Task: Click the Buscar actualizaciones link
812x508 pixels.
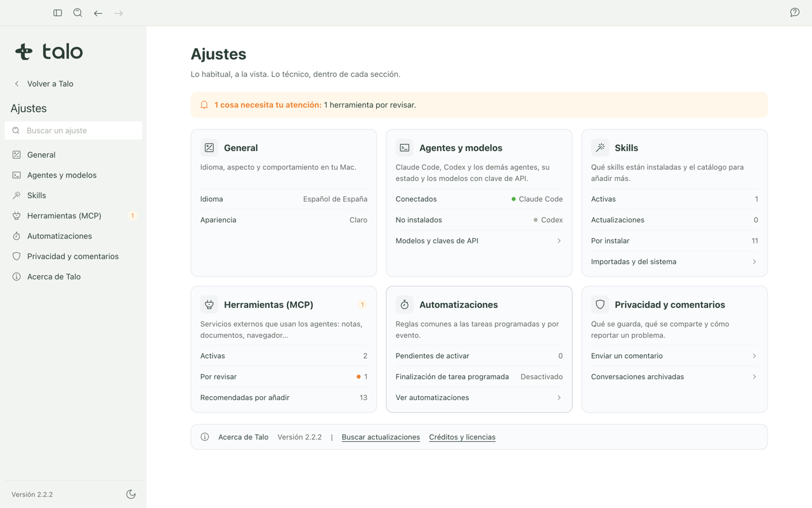Action: click(x=381, y=437)
